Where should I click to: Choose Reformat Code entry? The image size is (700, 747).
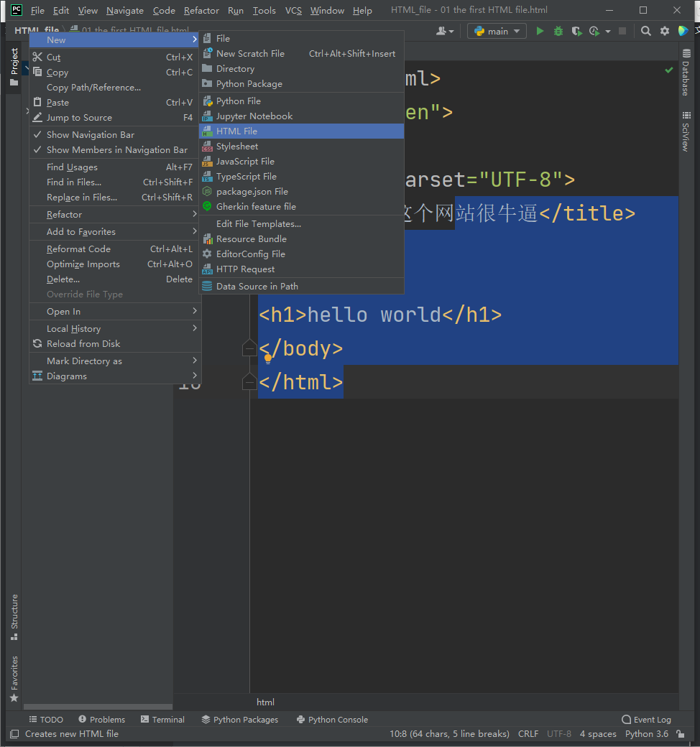coord(115,249)
